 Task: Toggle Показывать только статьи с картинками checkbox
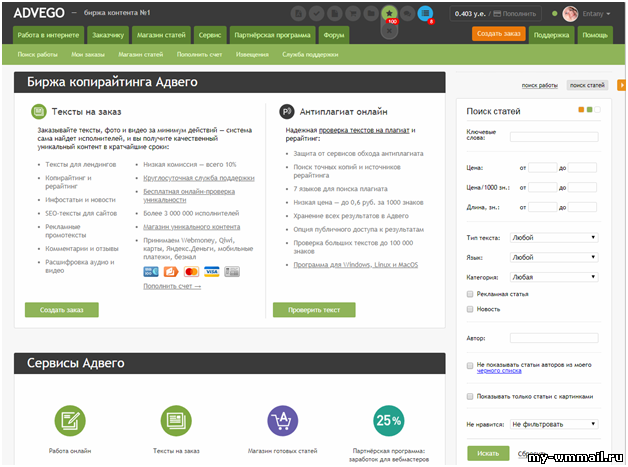coord(470,396)
